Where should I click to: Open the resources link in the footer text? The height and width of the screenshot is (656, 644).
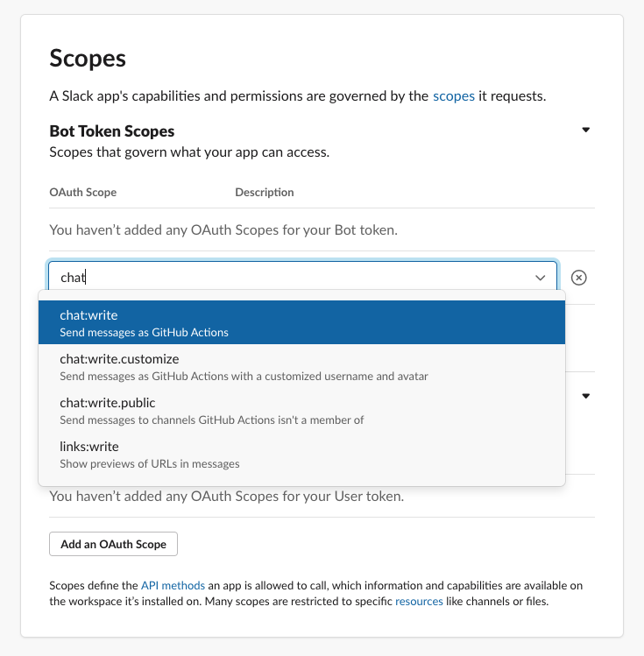(x=419, y=602)
